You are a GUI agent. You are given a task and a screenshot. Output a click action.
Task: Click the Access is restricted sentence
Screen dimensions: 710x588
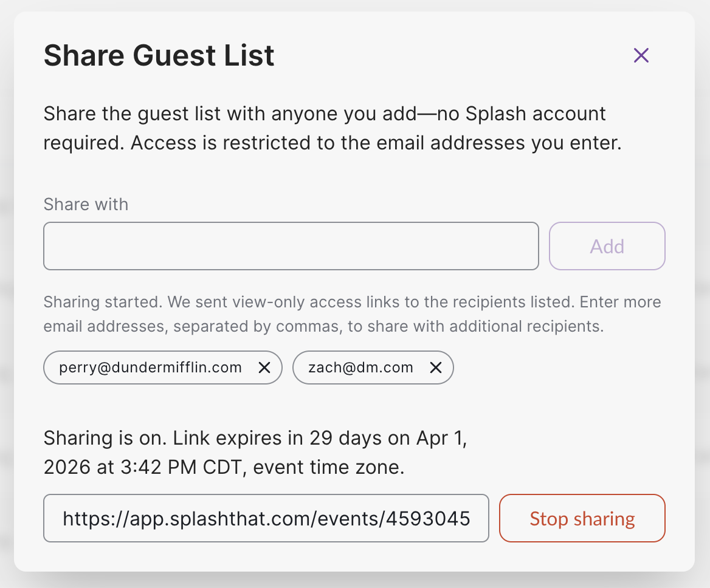coord(377,143)
